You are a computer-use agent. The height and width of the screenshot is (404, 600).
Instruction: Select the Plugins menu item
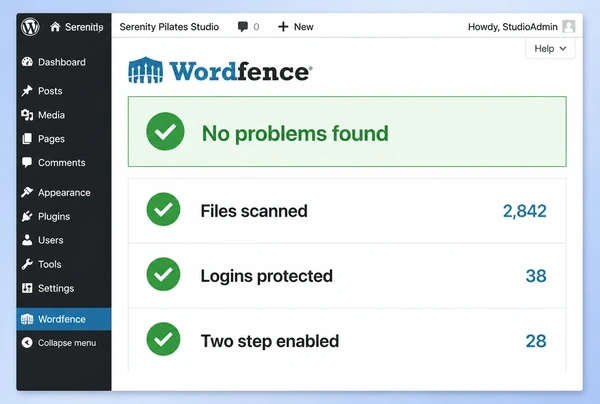click(64, 217)
